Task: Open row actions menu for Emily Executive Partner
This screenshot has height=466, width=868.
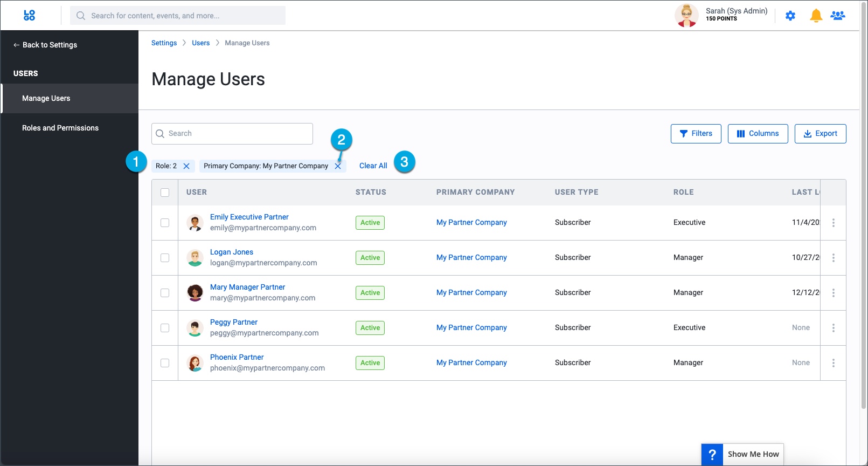Action: (834, 223)
